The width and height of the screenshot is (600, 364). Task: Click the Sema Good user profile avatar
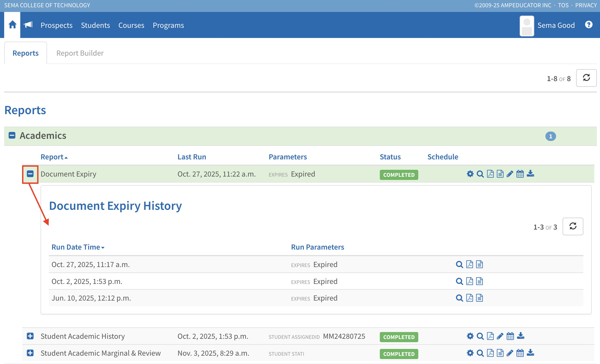click(x=527, y=26)
